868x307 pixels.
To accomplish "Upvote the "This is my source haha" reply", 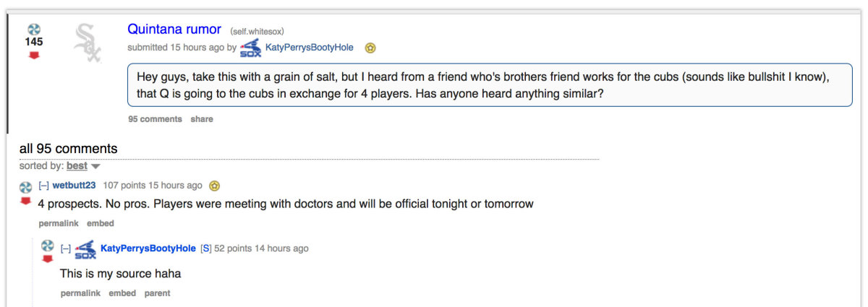I will pyautogui.click(x=48, y=246).
